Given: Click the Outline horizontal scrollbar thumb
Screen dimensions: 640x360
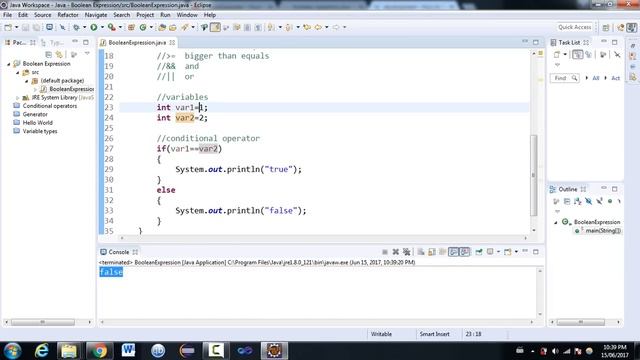Looking at the screenshot, I should pos(580,322).
